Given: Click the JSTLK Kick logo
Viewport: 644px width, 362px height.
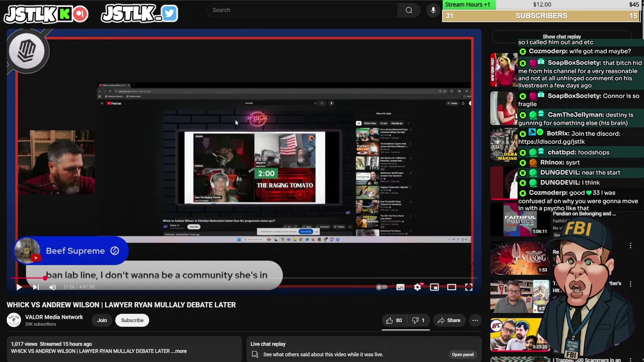Looking at the screenshot, I should click(x=46, y=15).
